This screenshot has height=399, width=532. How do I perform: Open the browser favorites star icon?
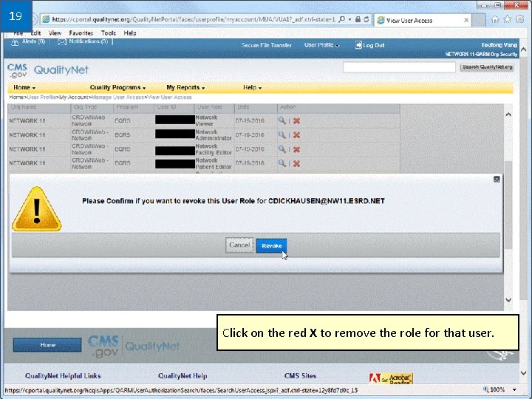pos(507,19)
